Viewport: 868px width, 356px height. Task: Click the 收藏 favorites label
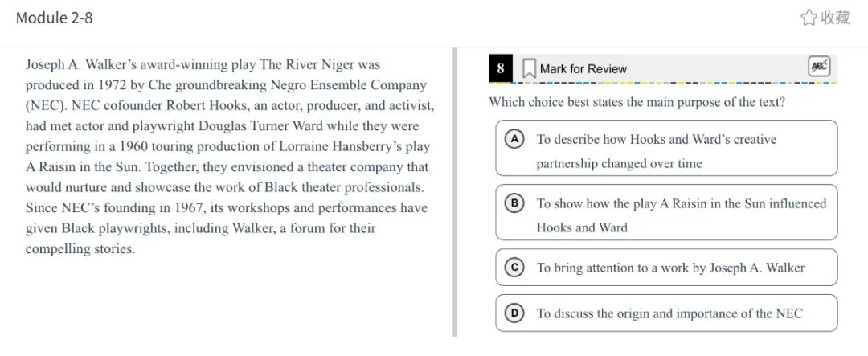835,18
